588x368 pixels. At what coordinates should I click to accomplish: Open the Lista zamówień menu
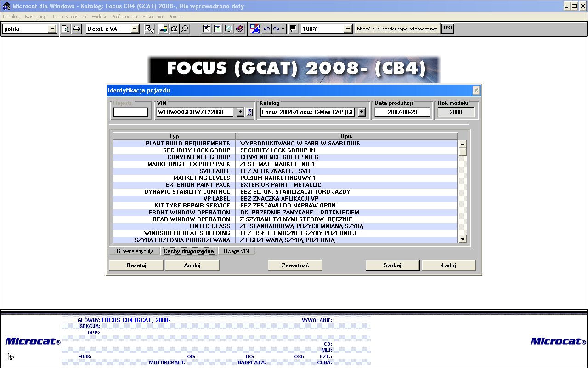click(x=69, y=17)
